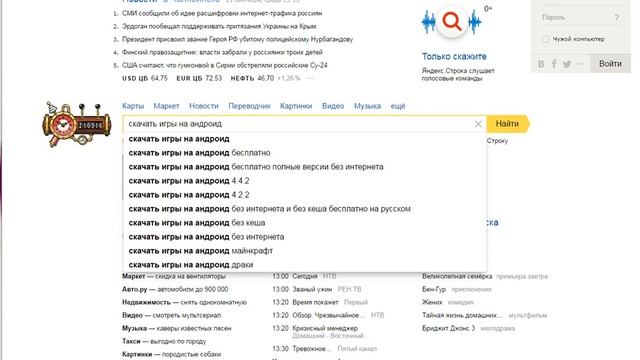Open Недвижимость снять однокомнатную link
Screen dimensions: 640x360
(x=184, y=302)
